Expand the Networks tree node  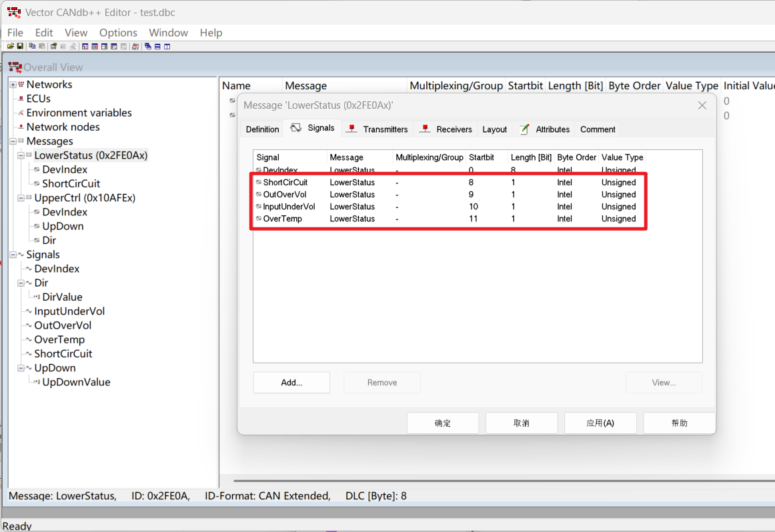[x=13, y=85]
